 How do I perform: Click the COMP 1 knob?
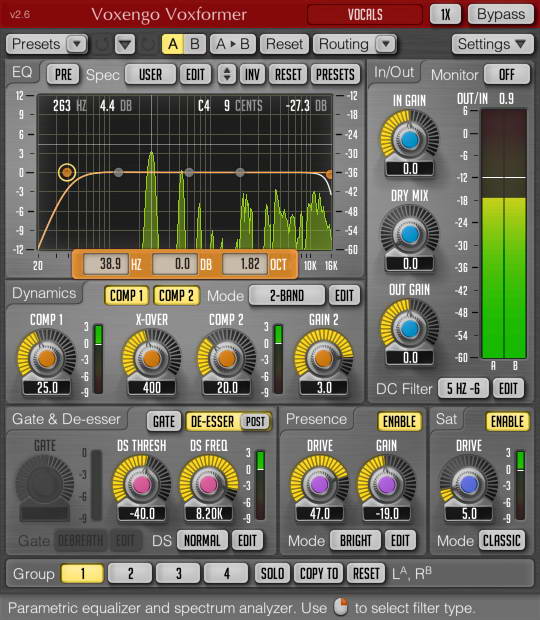(x=47, y=358)
